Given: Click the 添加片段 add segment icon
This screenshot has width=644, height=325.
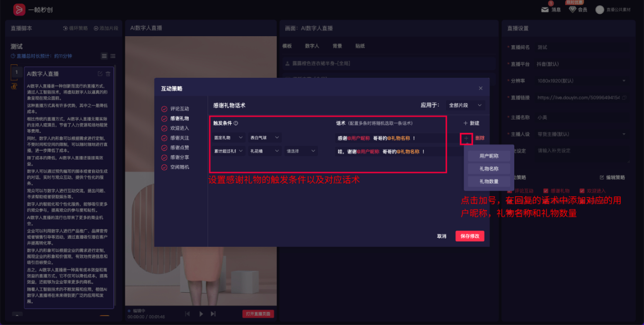Looking at the screenshot, I should 96,28.
